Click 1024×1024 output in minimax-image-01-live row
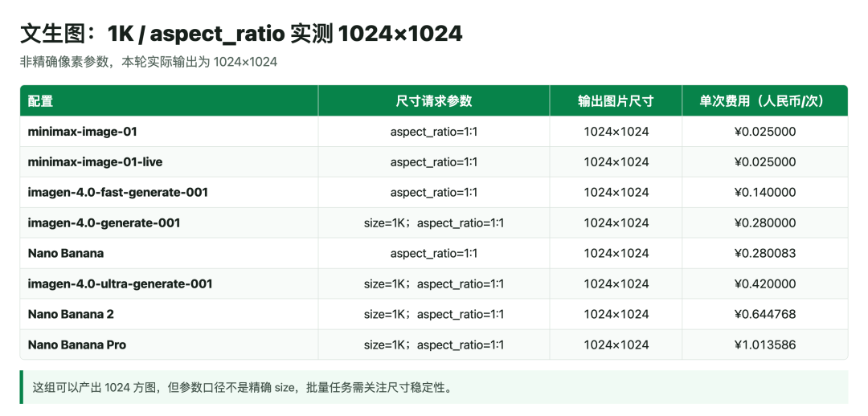The image size is (868, 416). [616, 162]
